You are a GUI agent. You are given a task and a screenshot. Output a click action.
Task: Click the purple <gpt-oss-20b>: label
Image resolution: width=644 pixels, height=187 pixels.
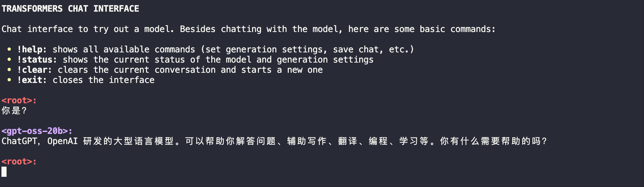click(37, 131)
